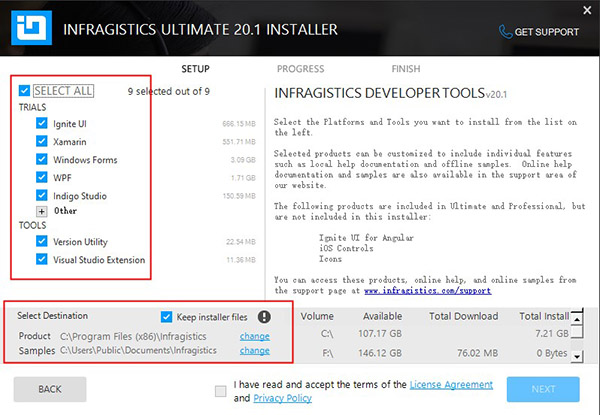Click the Product path C:\Program Files (x86)\Infragistics
Screen dimensions: 600x415
tap(133, 337)
